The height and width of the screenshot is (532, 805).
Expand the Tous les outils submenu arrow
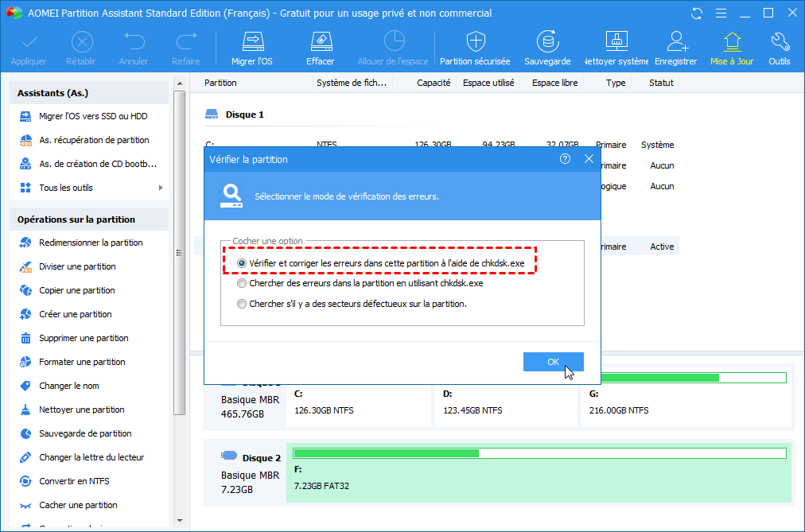click(x=161, y=188)
